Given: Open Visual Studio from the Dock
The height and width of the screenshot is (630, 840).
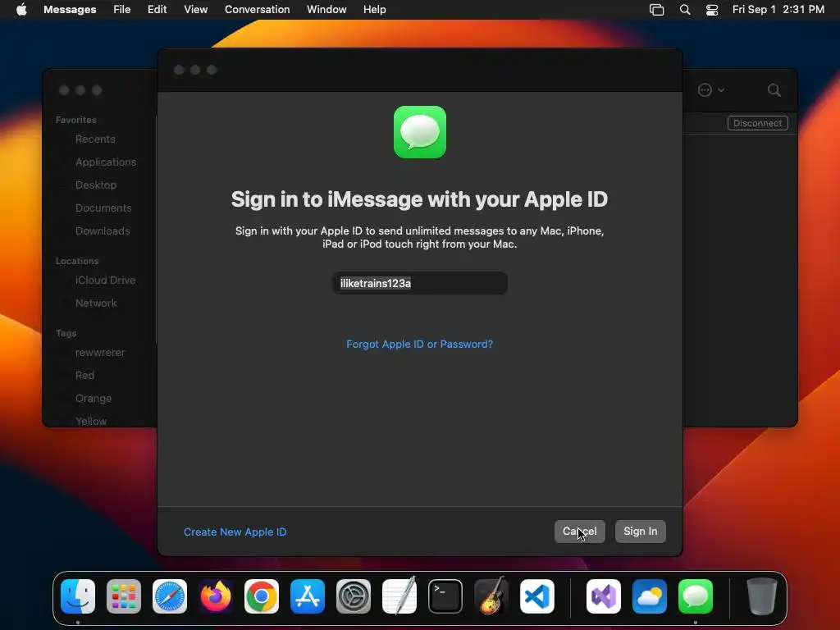Looking at the screenshot, I should [x=604, y=596].
